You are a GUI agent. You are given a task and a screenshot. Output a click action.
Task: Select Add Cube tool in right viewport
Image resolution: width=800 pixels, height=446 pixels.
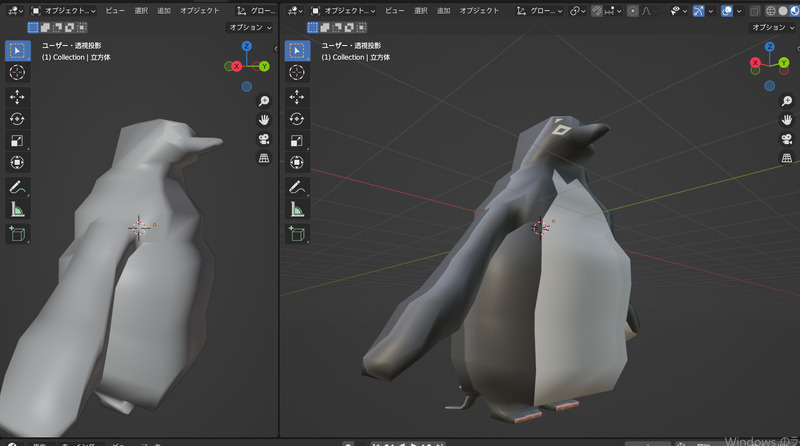click(x=297, y=234)
